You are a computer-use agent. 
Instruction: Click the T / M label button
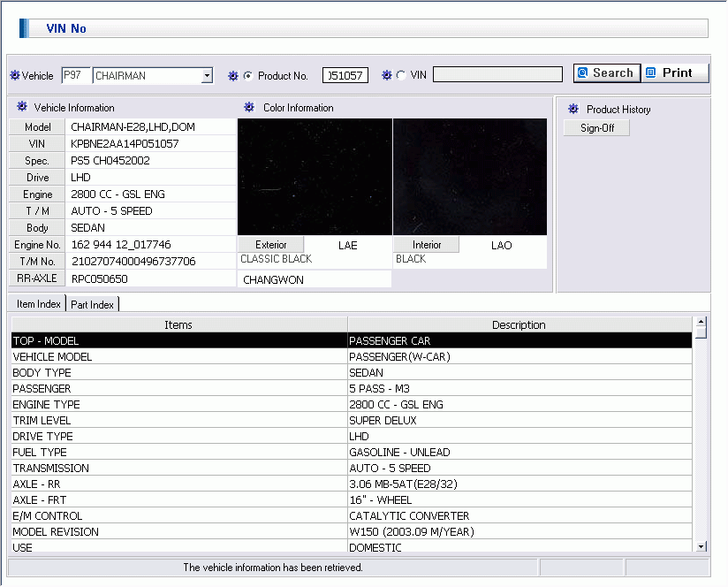click(x=37, y=210)
